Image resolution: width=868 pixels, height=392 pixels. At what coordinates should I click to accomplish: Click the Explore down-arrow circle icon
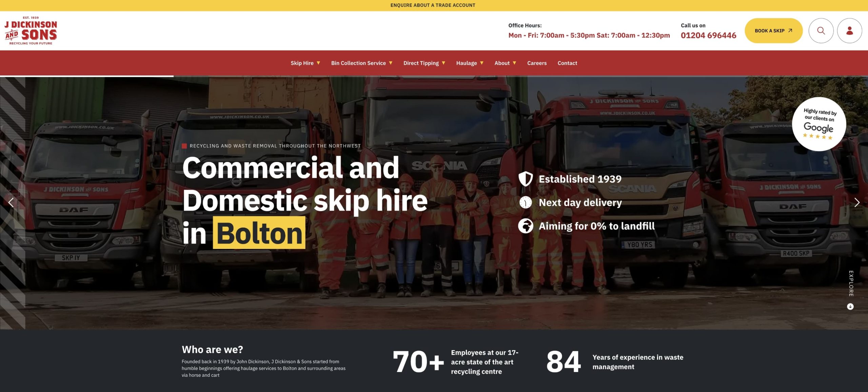(850, 307)
